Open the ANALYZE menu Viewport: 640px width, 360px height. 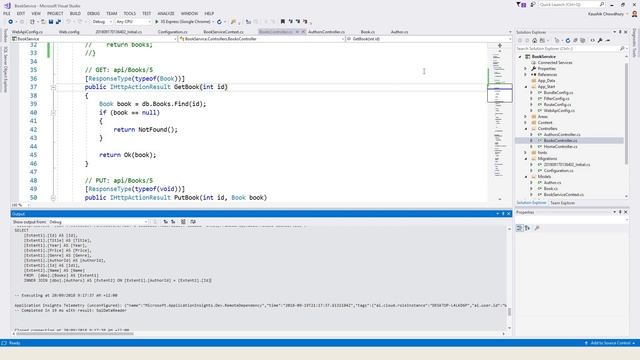click(166, 13)
